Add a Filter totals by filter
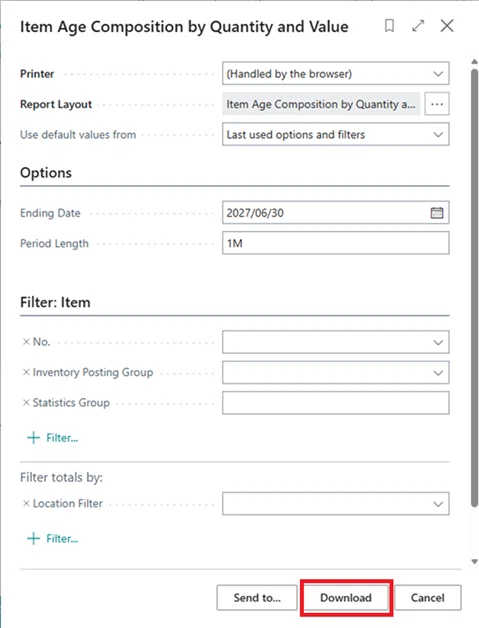The height and width of the screenshot is (628, 479). point(52,539)
